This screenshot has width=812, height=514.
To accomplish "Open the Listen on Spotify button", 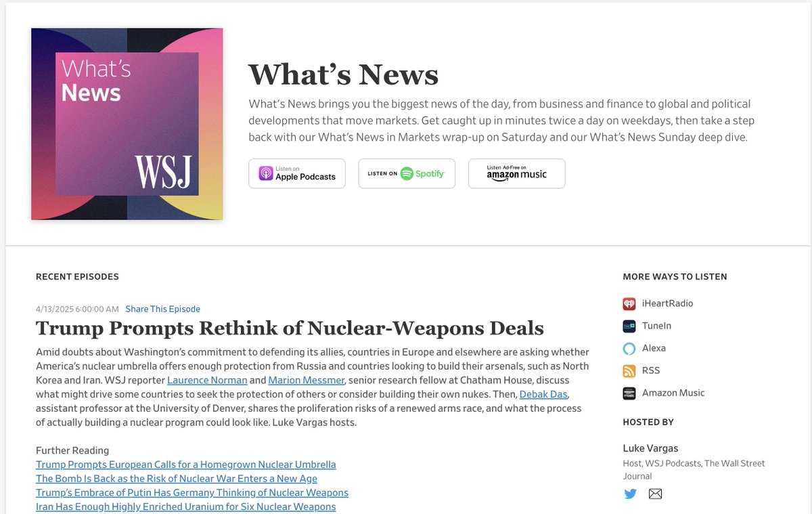I will click(407, 173).
